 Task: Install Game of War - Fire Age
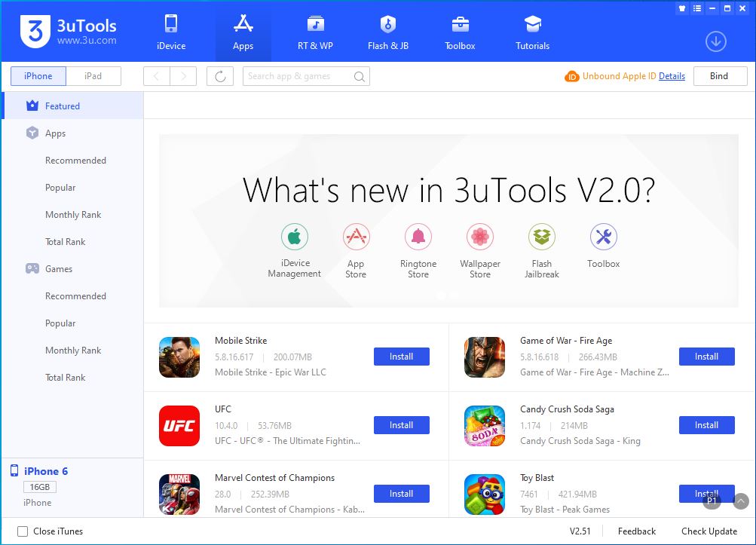tap(707, 357)
